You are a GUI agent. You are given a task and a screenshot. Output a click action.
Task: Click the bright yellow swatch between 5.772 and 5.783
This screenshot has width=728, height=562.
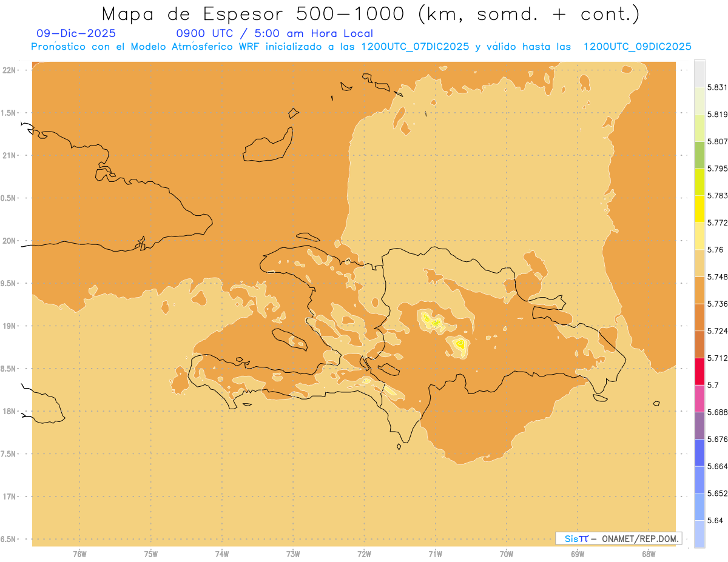699,209
